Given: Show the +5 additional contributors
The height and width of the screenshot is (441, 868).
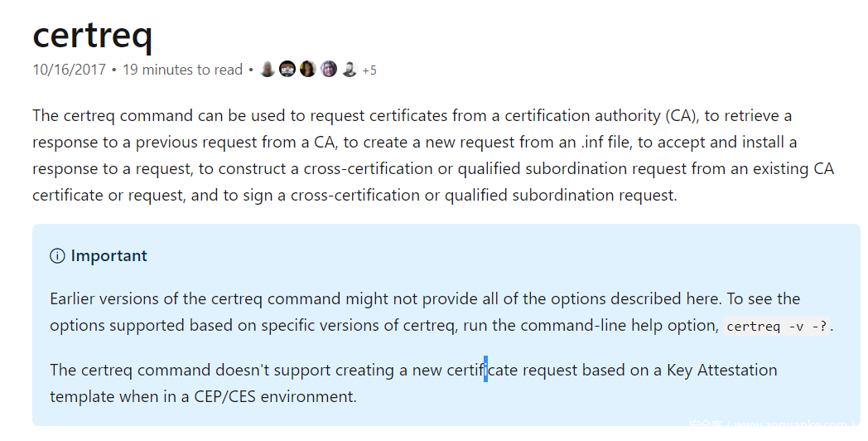Looking at the screenshot, I should [x=369, y=70].
